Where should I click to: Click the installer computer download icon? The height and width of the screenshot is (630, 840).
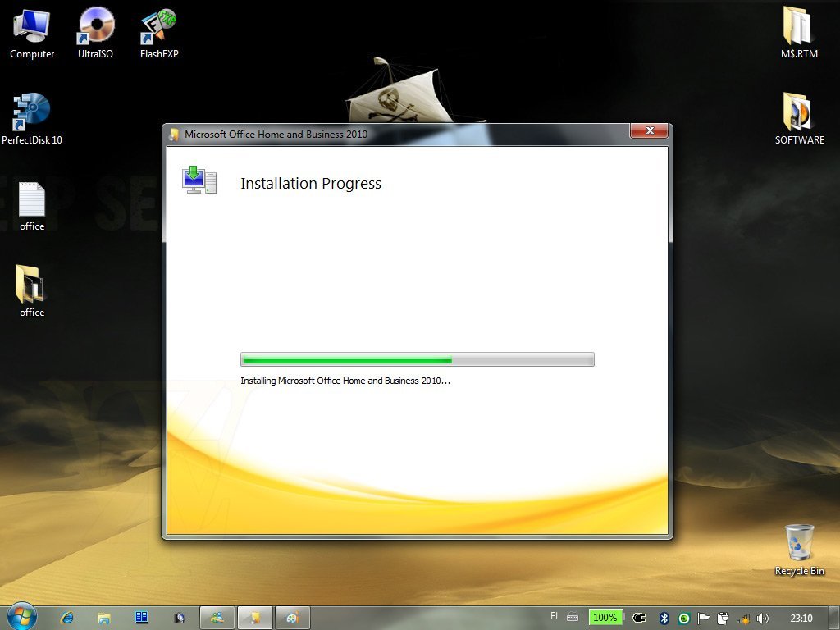199,180
